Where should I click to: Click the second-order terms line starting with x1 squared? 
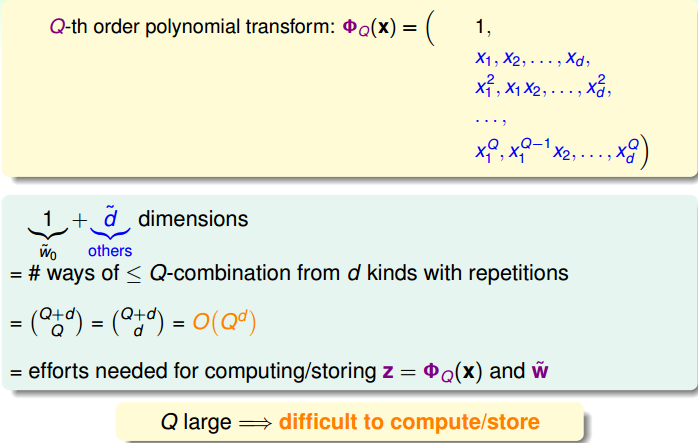(x=541, y=87)
